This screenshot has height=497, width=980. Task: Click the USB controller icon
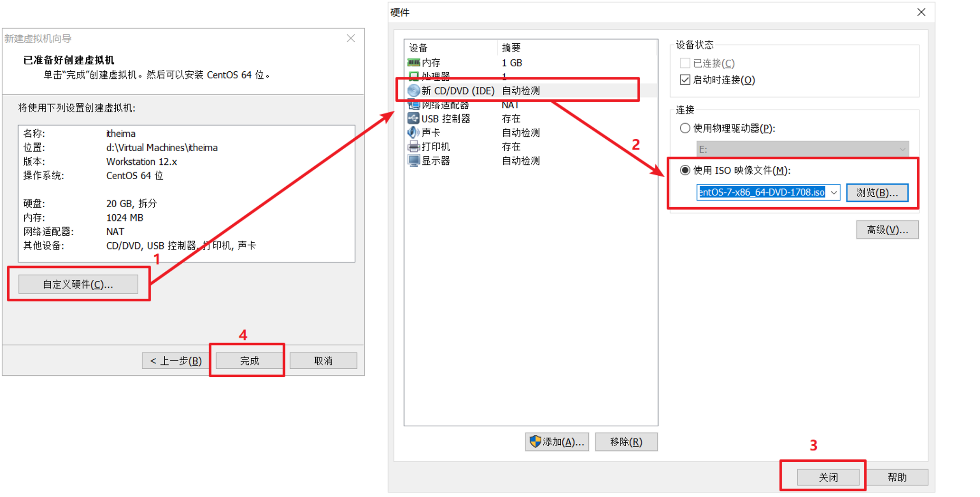coord(414,118)
